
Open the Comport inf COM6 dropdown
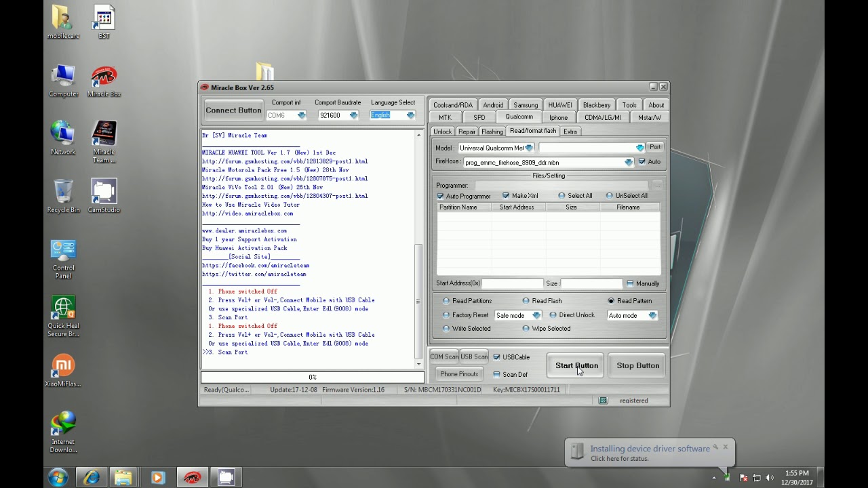(301, 115)
